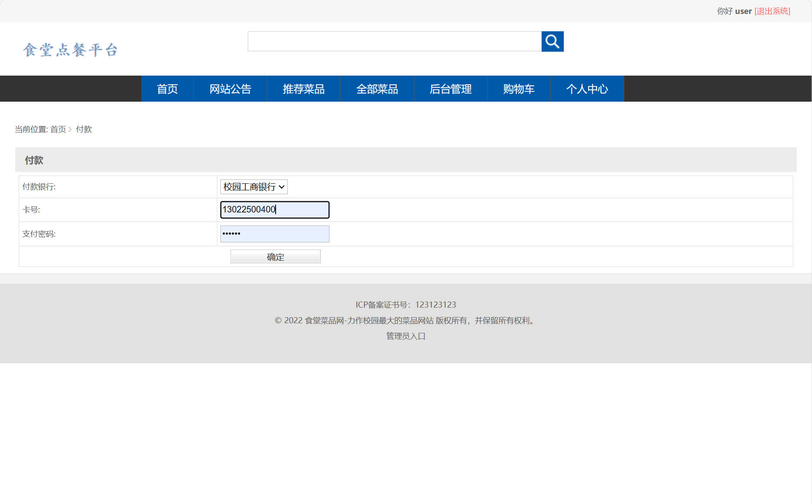Viewport: 812px width, 504px height.
Task: Click inside the 卡号 card number field
Action: 275,210
